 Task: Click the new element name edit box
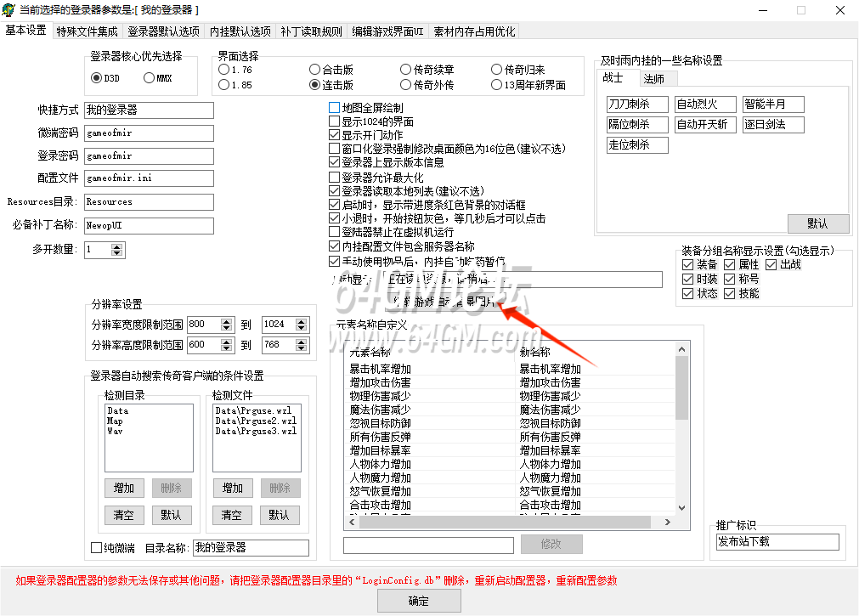(428, 545)
